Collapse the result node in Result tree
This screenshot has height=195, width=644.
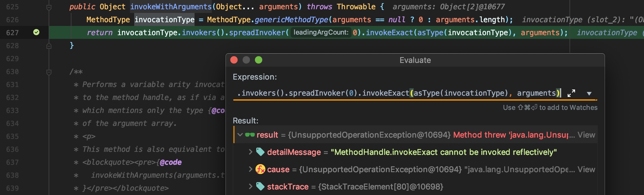click(240, 135)
